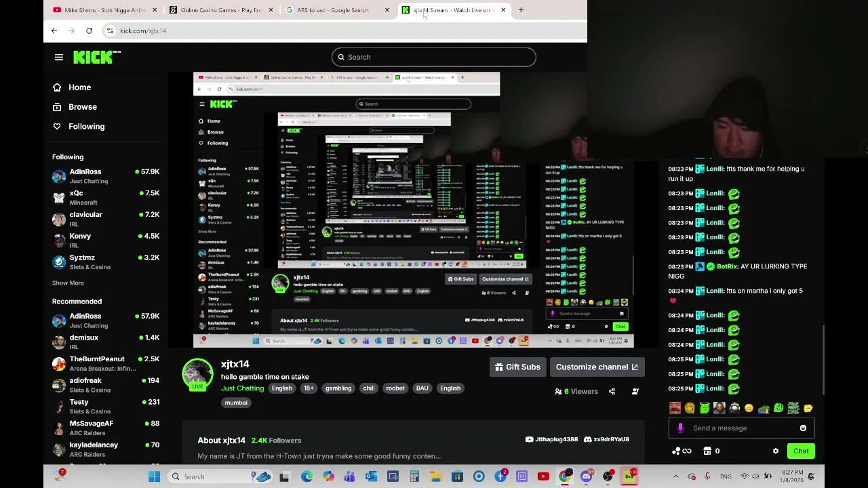Open the emoji picker in chat box
Screen dimensions: 868x488
click(x=803, y=428)
